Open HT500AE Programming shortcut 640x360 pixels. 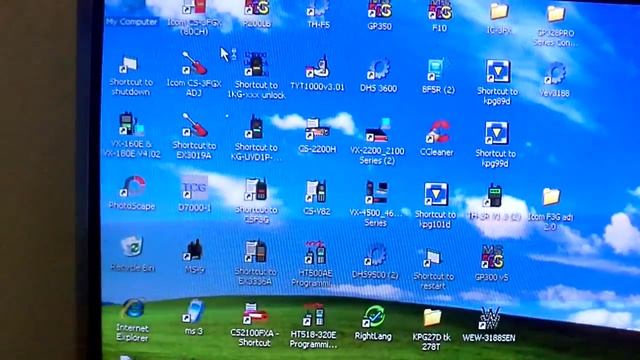coord(314,264)
